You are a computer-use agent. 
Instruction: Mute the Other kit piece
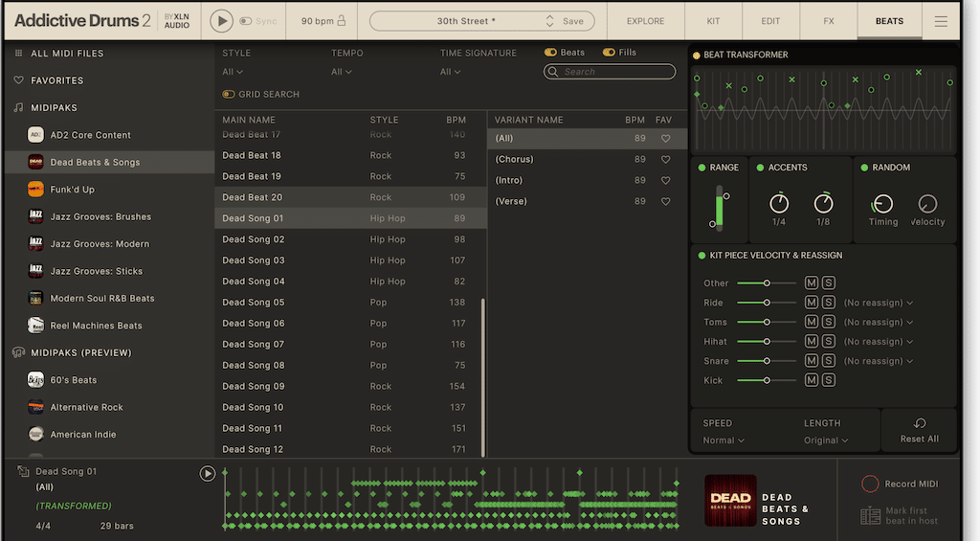point(812,282)
